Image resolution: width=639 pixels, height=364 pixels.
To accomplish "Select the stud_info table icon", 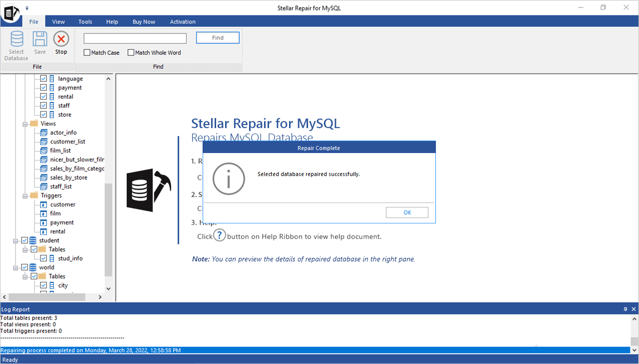I will (52, 258).
